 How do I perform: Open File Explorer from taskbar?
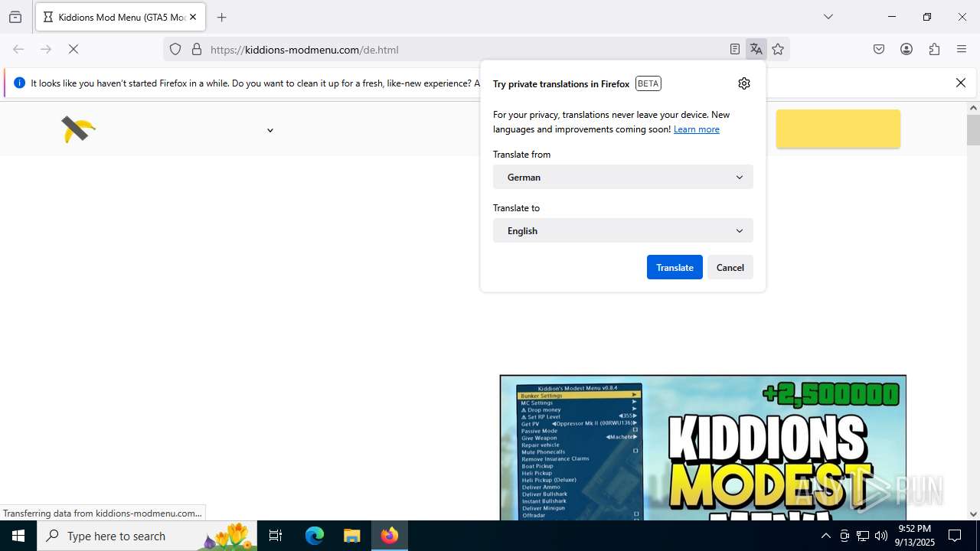click(351, 536)
